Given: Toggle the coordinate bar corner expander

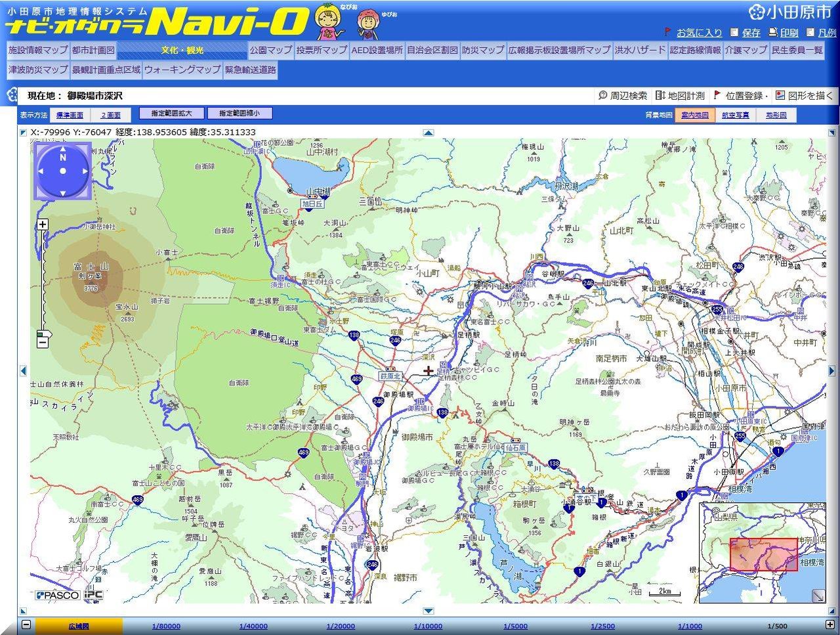Looking at the screenshot, I should tap(24, 133).
